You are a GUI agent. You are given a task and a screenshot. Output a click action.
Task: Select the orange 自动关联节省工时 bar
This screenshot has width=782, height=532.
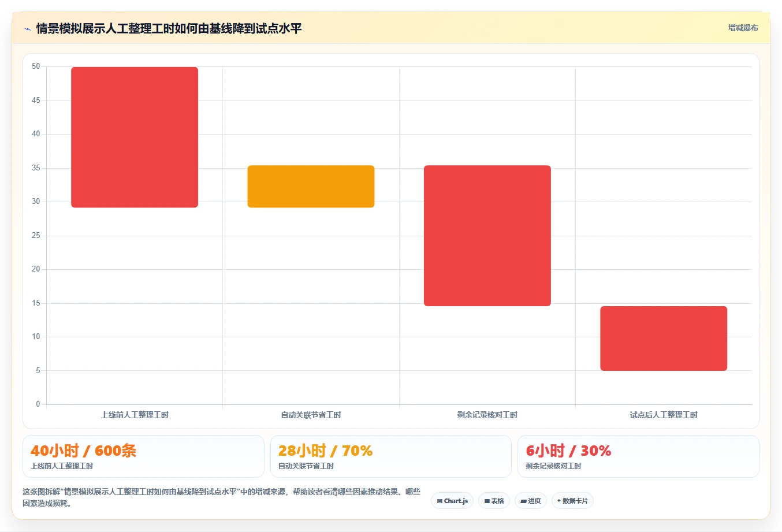coord(311,187)
